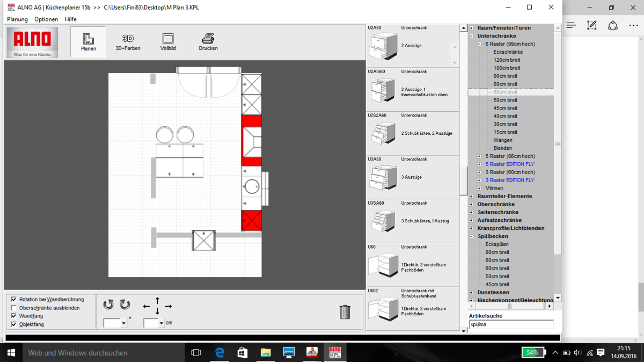Rotate object clockwise with right rotate icon
The image size is (644, 362).
coord(125,305)
